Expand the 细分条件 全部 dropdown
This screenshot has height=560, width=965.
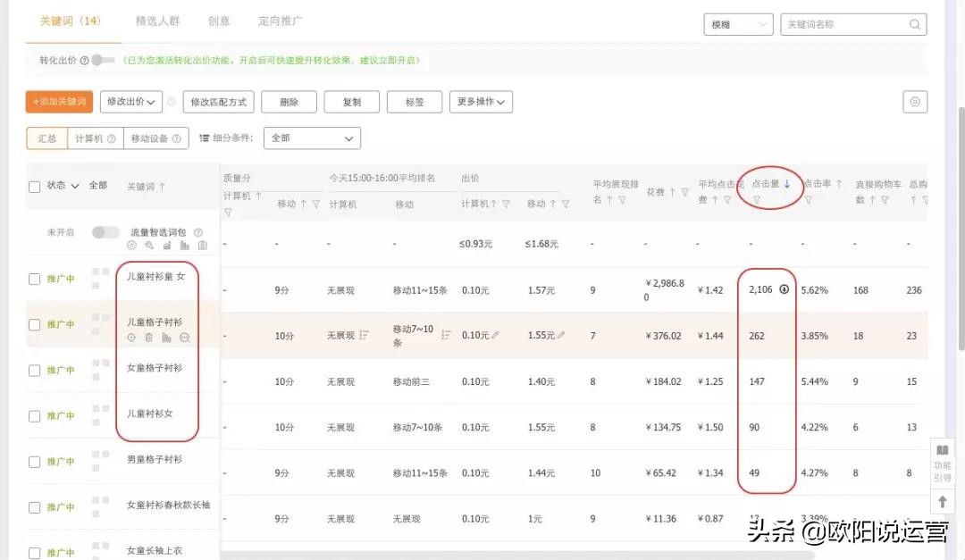(x=311, y=138)
